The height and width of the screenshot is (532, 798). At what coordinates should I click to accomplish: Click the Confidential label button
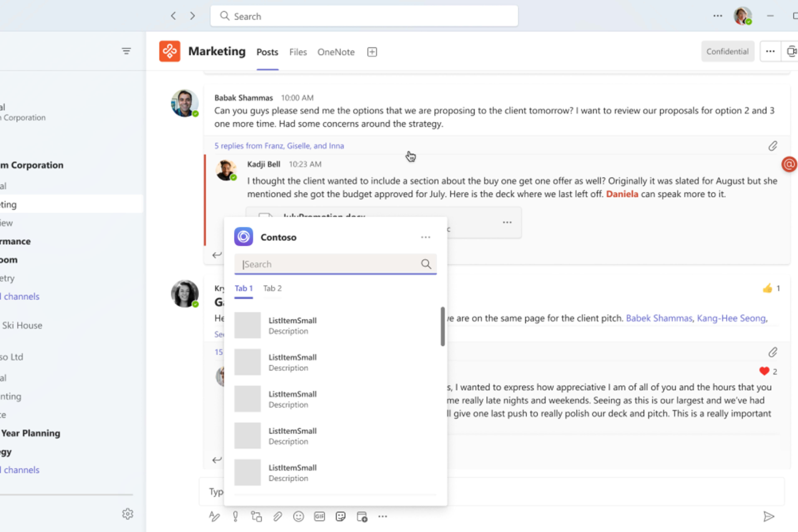tap(728, 51)
